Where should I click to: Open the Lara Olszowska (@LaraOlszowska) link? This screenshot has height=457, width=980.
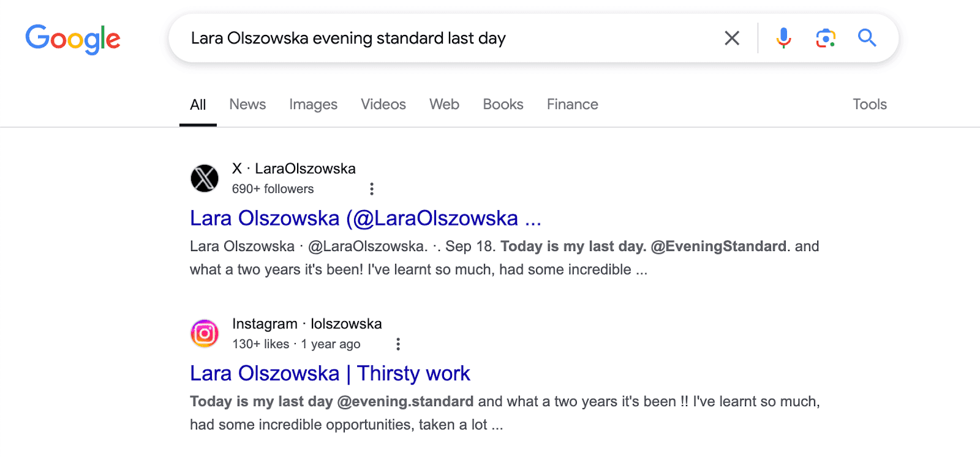[x=365, y=218]
